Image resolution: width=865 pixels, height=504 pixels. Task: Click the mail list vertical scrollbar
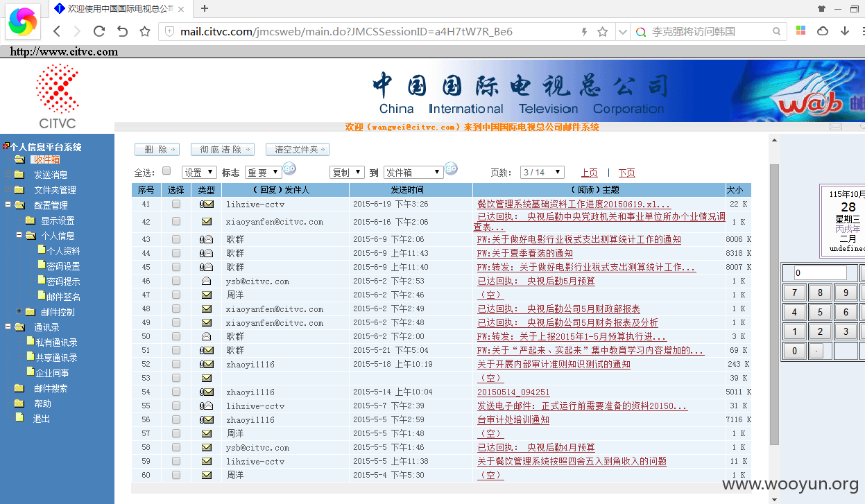775,305
